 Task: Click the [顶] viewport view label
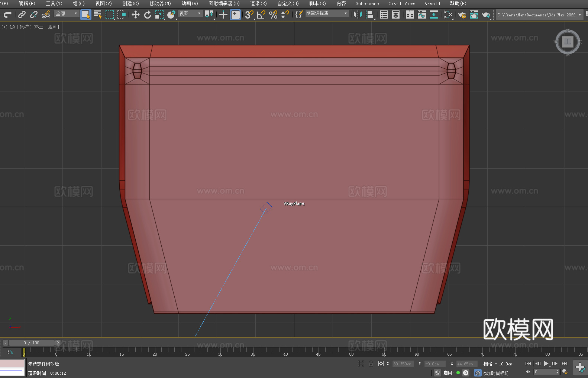click(x=13, y=27)
